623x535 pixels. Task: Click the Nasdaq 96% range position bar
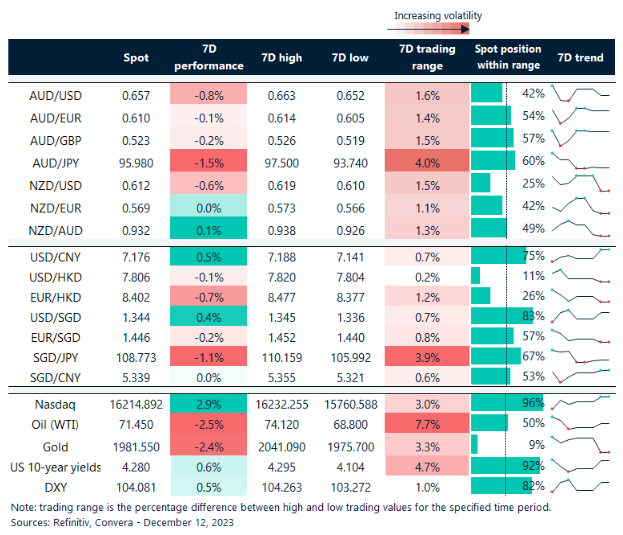(x=506, y=404)
